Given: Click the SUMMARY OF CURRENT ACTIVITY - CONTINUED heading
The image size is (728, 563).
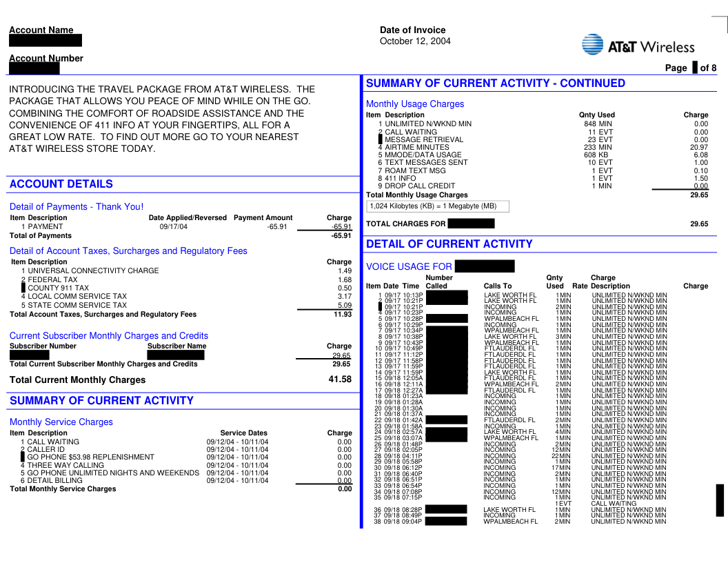Looking at the screenshot, I should point(496,83).
